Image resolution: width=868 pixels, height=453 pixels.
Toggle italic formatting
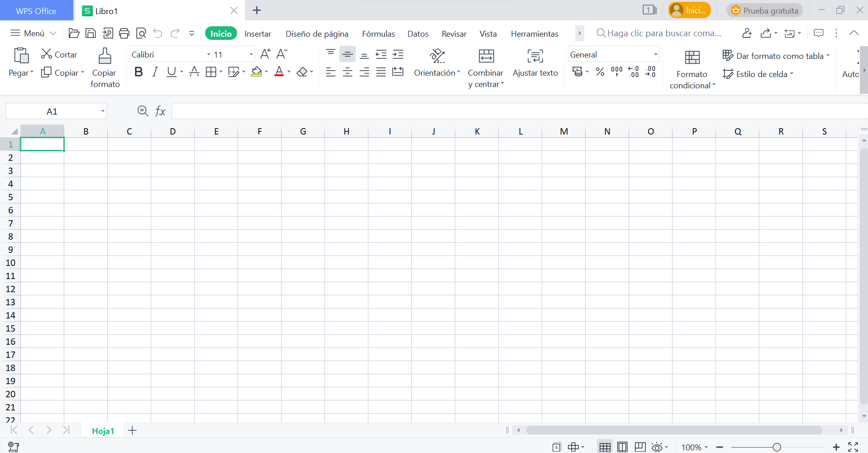pyautogui.click(x=155, y=72)
